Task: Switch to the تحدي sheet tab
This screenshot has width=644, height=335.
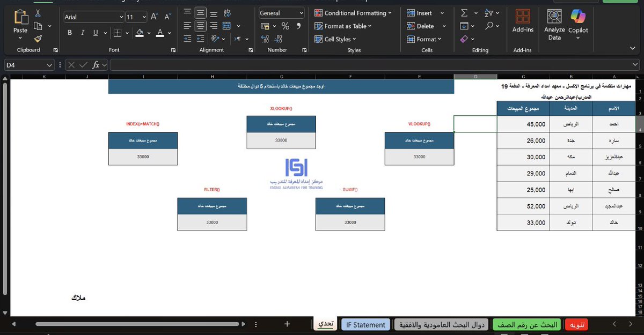Action: (325, 324)
